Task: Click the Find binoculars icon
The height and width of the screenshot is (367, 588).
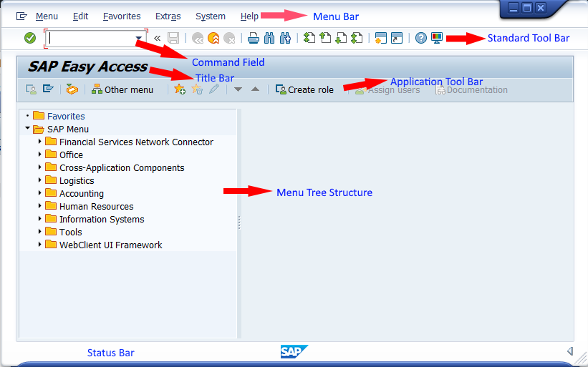Action: pyautogui.click(x=269, y=38)
